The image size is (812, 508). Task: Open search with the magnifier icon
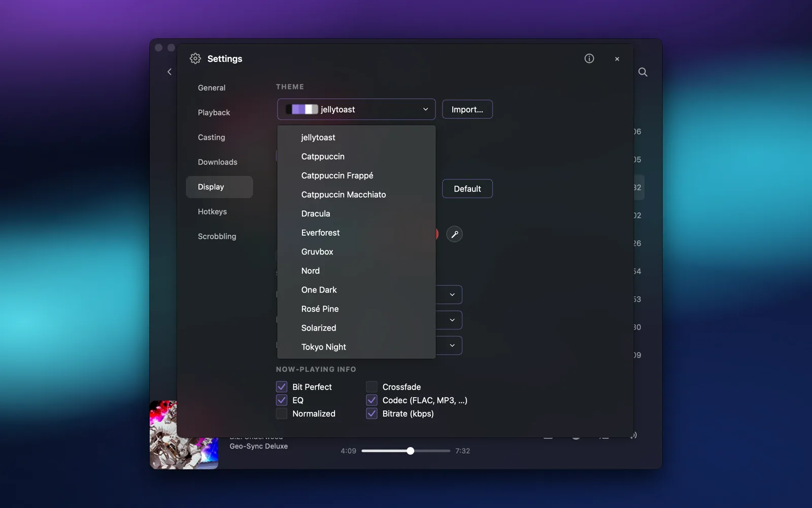coord(643,72)
